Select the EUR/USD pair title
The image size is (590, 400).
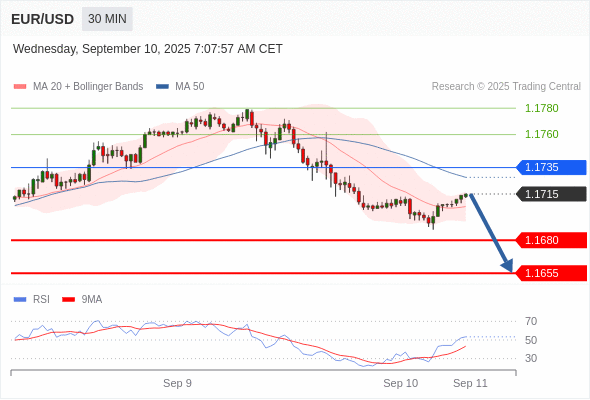point(43,19)
